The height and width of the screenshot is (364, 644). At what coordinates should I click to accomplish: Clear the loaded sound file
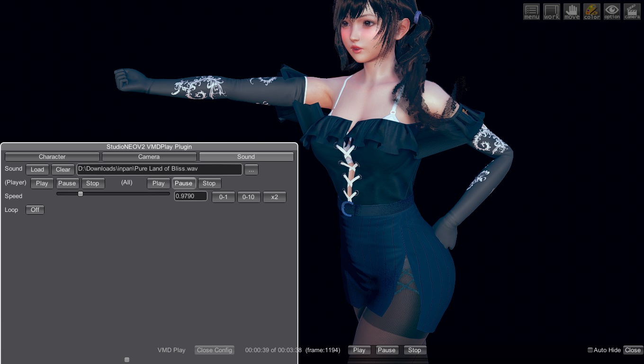click(63, 170)
